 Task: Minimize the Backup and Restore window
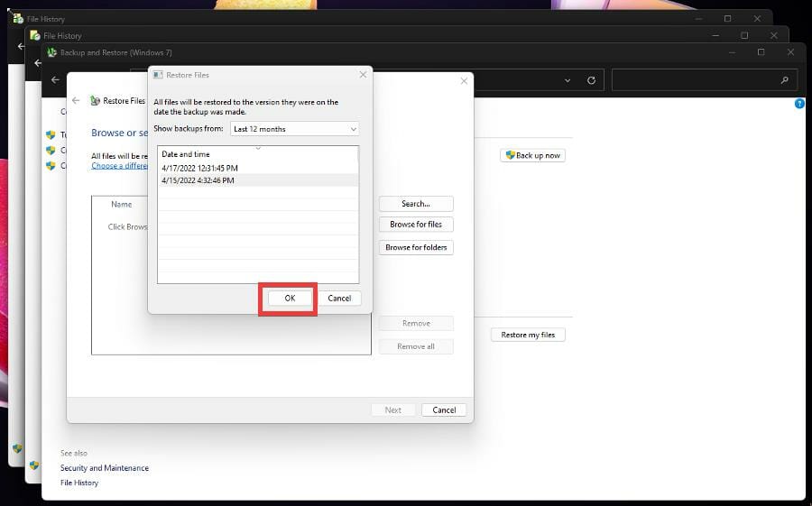tap(732, 52)
